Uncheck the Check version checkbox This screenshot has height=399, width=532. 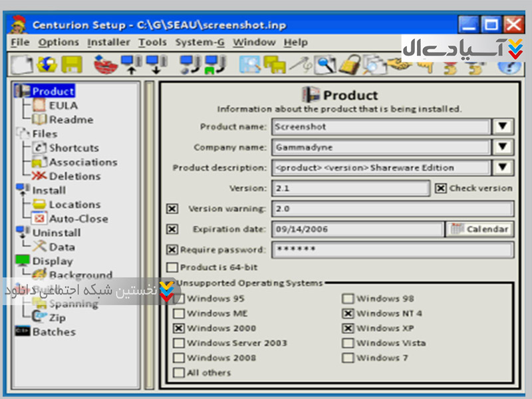click(x=440, y=188)
